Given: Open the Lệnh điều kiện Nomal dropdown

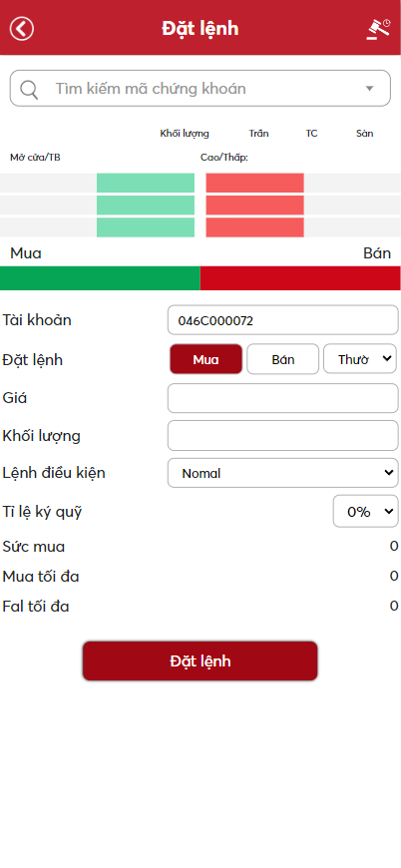Looking at the screenshot, I should click(282, 473).
